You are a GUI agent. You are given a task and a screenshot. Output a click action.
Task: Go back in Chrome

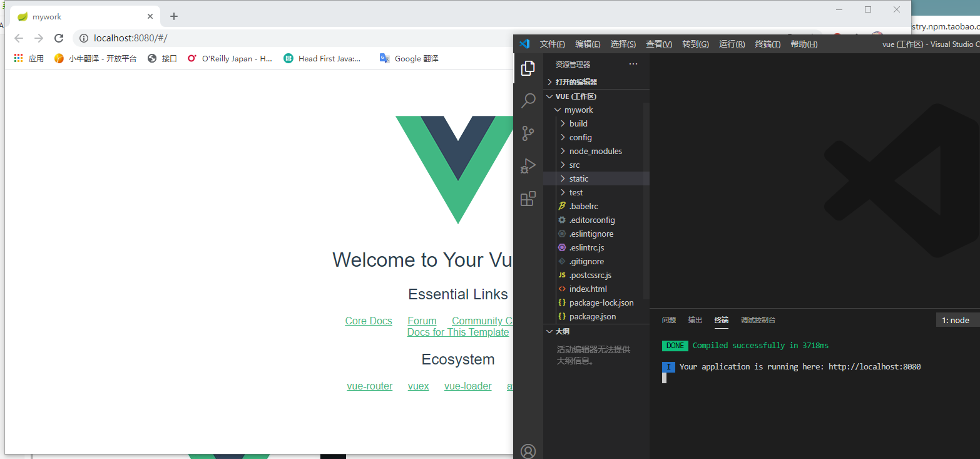[x=19, y=38]
